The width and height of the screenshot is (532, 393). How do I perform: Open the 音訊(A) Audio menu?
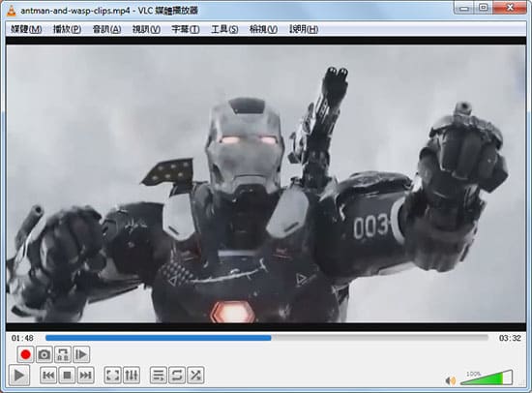(x=106, y=29)
